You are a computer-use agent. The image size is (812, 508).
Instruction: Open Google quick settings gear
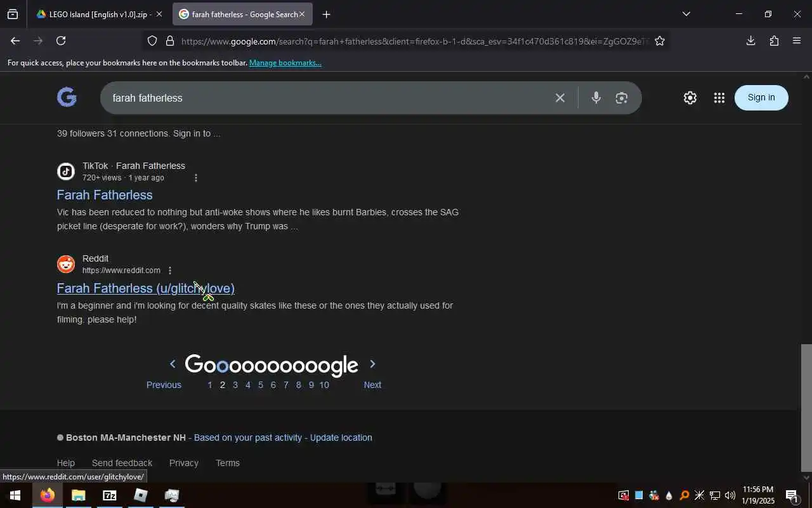point(690,98)
